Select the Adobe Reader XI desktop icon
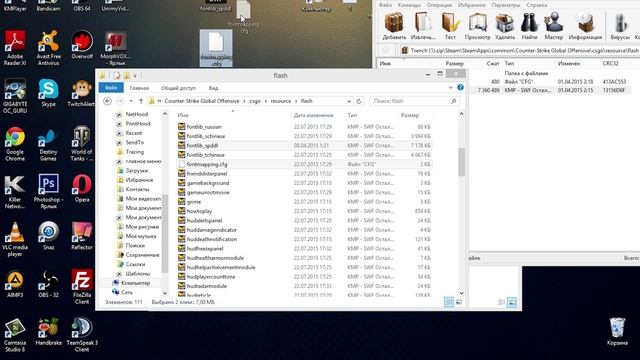 click(15, 48)
